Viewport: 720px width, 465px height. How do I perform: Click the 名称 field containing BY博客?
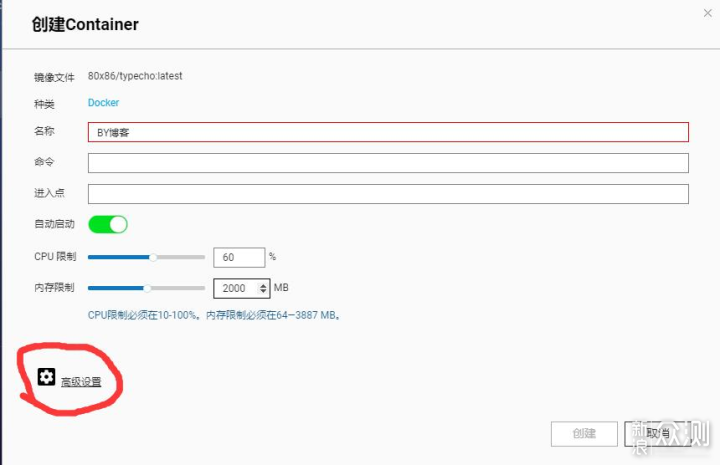[x=388, y=132]
